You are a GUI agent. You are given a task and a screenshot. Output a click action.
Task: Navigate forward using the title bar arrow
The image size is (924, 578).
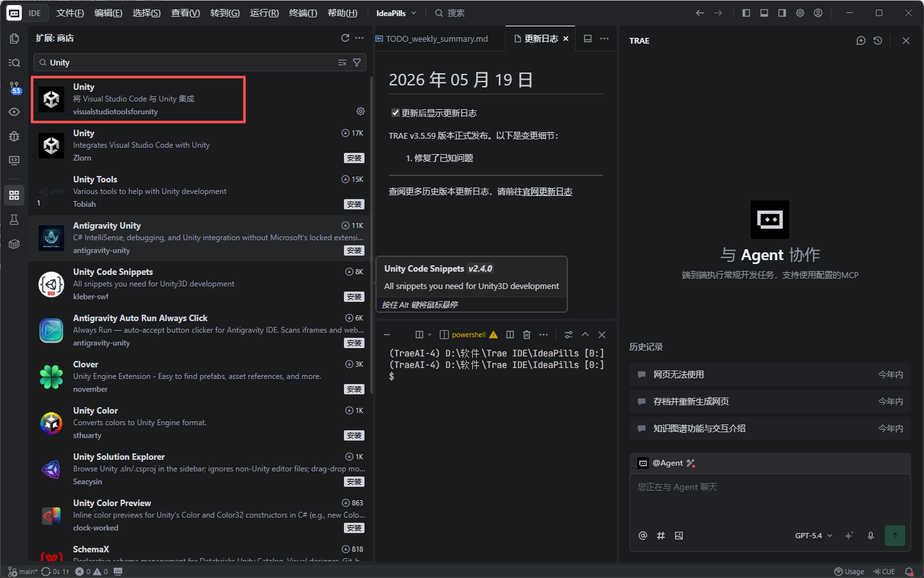pos(718,13)
